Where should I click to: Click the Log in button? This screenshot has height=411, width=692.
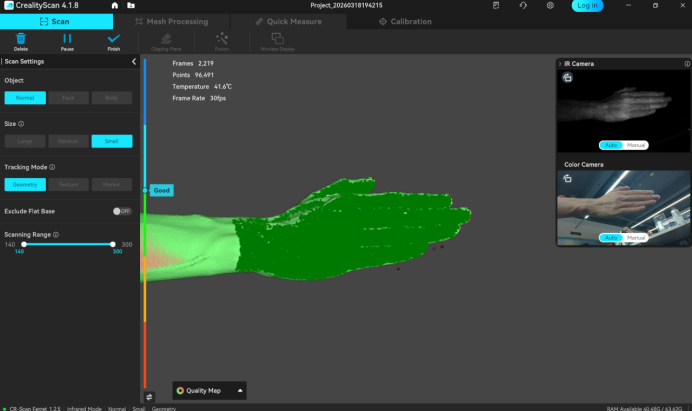click(x=587, y=6)
